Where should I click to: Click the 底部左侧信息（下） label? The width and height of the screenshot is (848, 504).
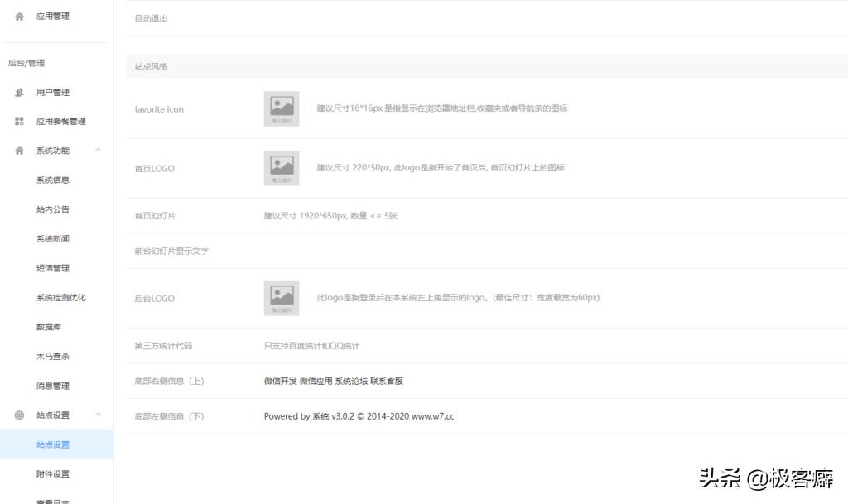[169, 416]
